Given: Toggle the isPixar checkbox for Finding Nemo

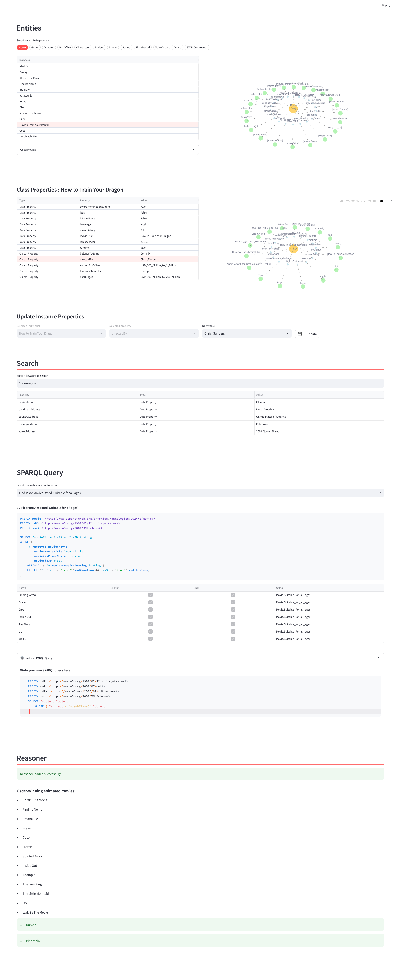Looking at the screenshot, I should point(151,595).
